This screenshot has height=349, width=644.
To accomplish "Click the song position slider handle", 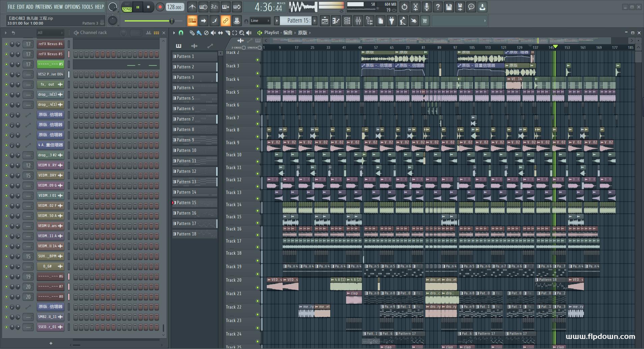I will point(172,21).
